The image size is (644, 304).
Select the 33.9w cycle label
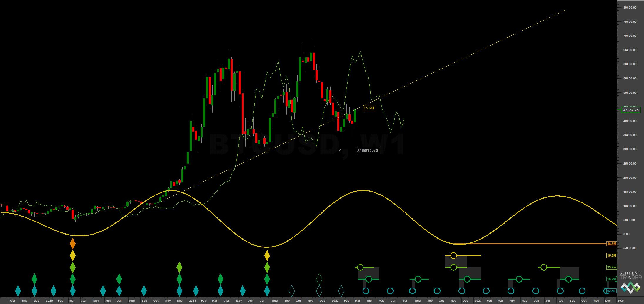pyautogui.click(x=612, y=267)
